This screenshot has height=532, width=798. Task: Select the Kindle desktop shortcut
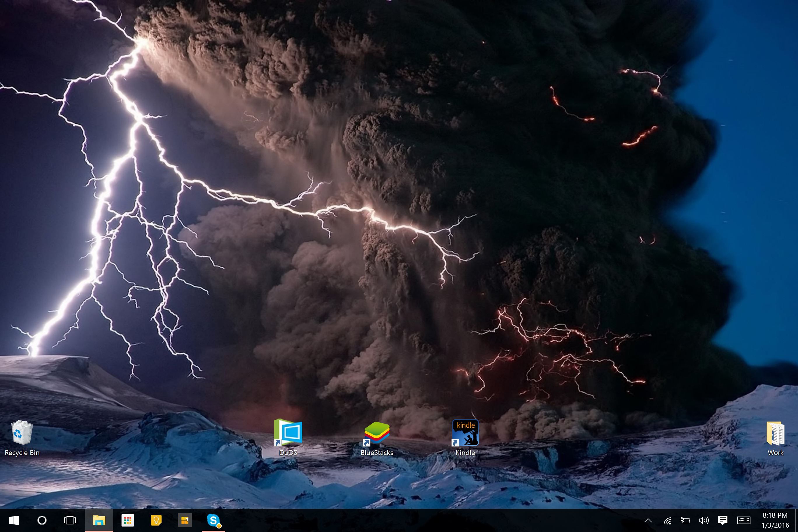click(x=465, y=438)
